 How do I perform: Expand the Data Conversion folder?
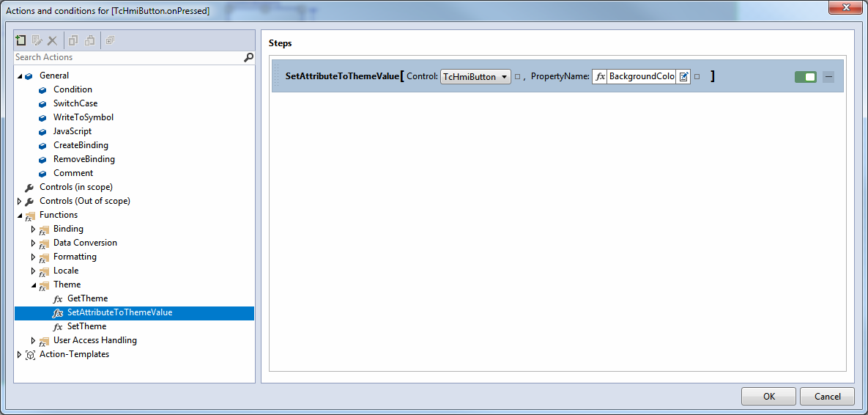pos(33,243)
